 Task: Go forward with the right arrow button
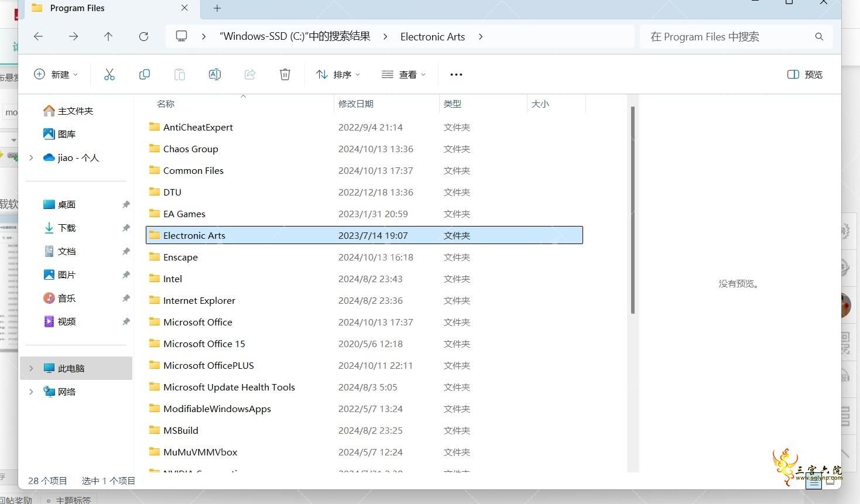point(73,36)
